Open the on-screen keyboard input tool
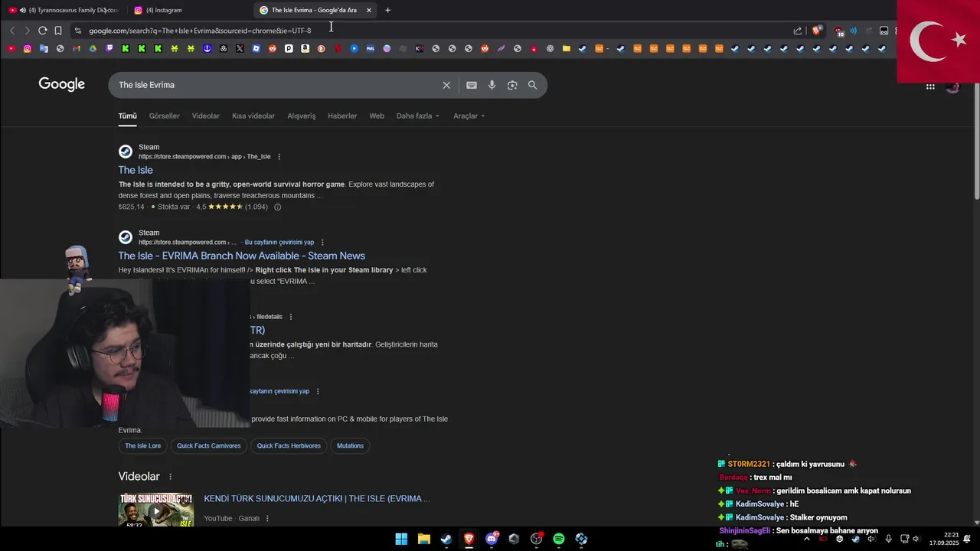The image size is (980, 551). tap(472, 85)
